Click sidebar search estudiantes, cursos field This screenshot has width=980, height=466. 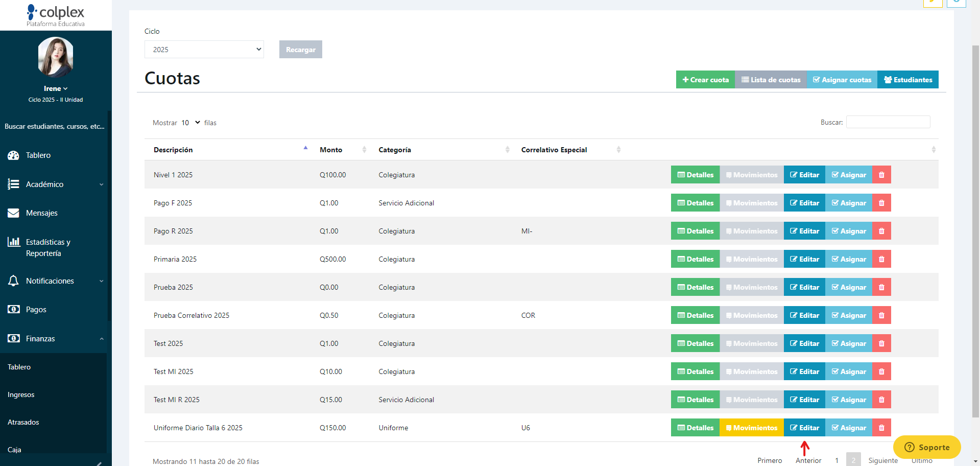(54, 126)
